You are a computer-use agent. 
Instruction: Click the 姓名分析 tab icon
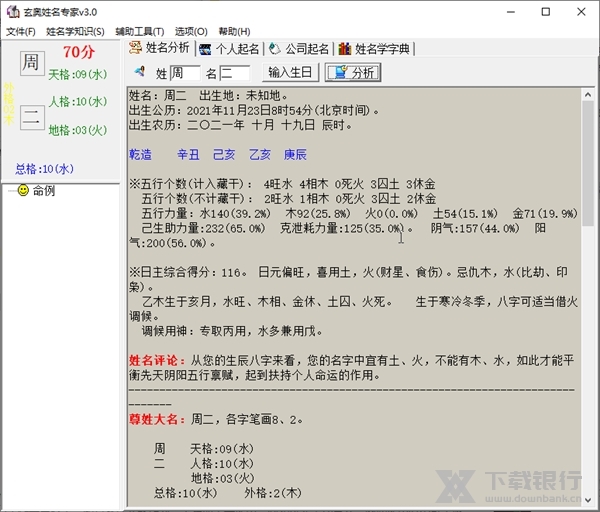(x=135, y=48)
